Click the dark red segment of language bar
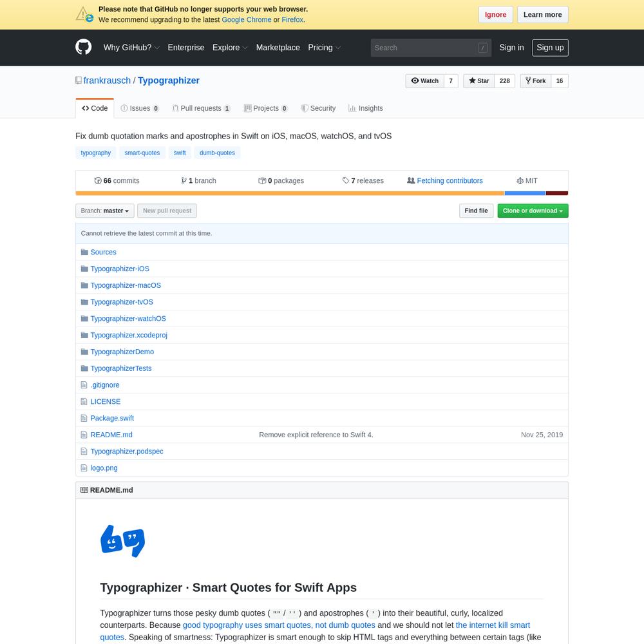The height and width of the screenshot is (644, 644). point(557,193)
